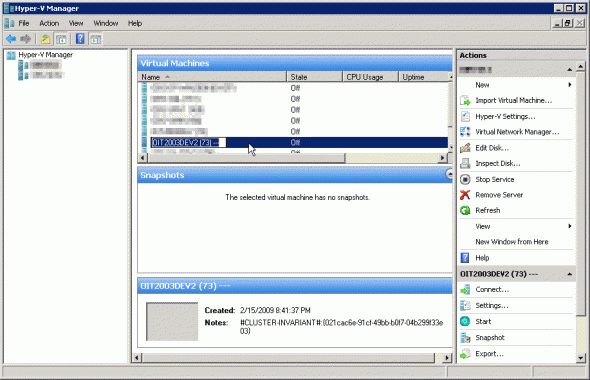Viewport: 590px width, 380px height.
Task: Click the Actions pane title
Action: [473, 55]
